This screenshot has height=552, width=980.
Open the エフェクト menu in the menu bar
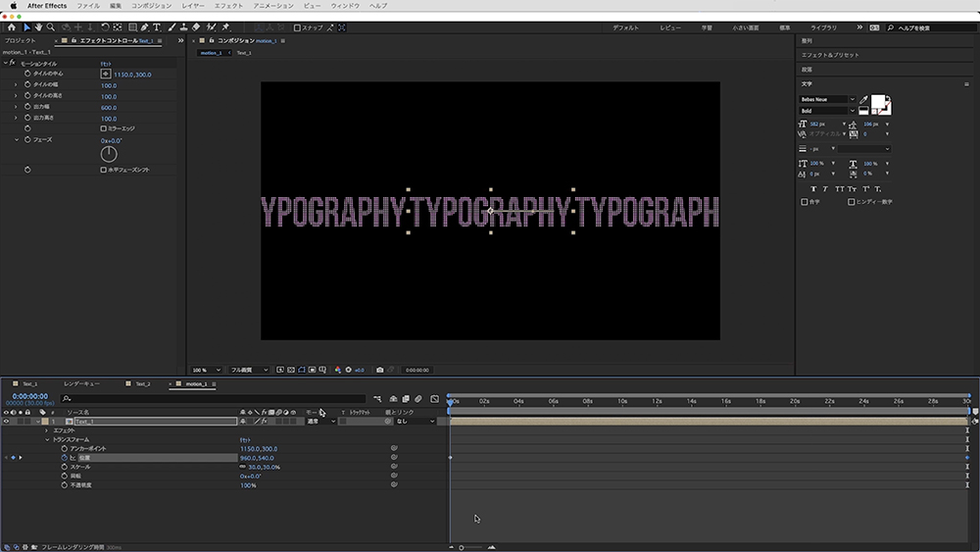point(228,6)
